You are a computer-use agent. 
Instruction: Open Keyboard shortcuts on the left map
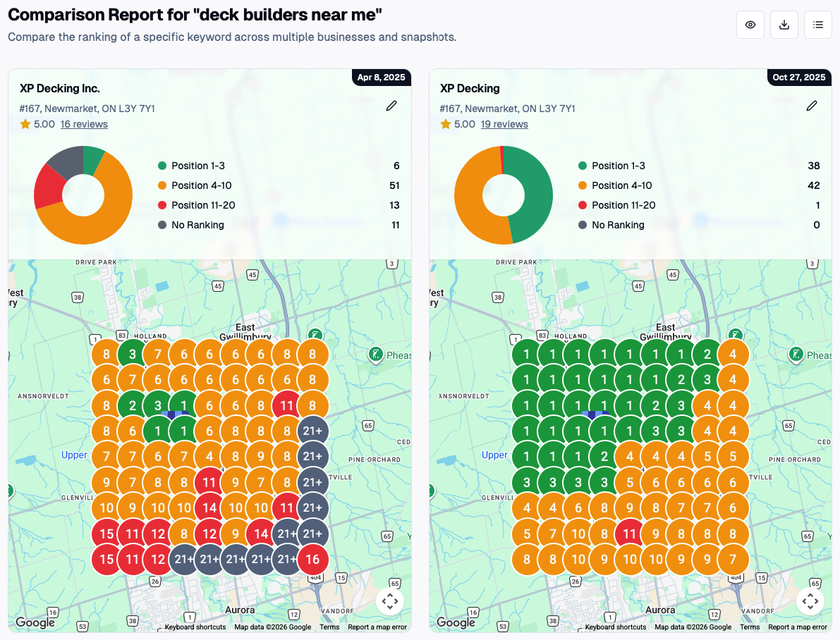point(195,627)
